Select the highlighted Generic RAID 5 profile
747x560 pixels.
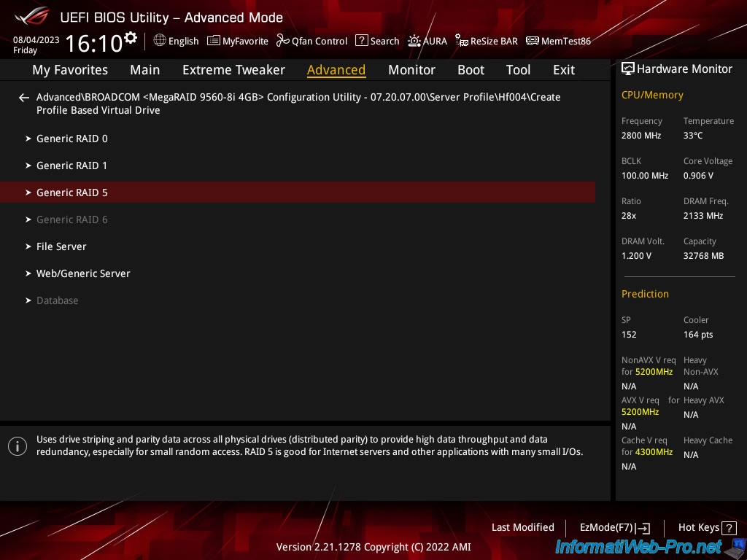click(x=72, y=192)
